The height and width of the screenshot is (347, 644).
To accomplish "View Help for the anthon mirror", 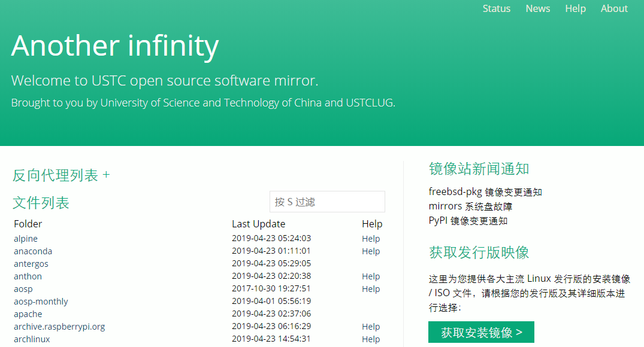I will click(370, 276).
